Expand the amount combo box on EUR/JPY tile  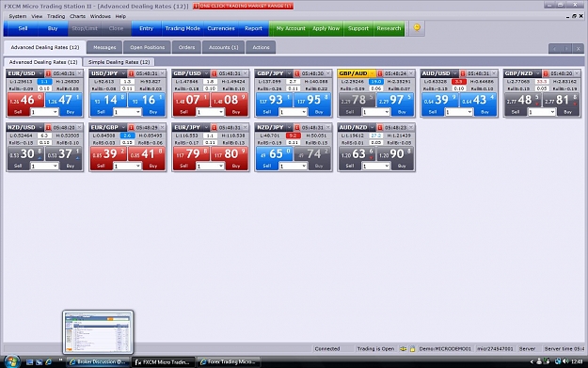tap(221, 166)
